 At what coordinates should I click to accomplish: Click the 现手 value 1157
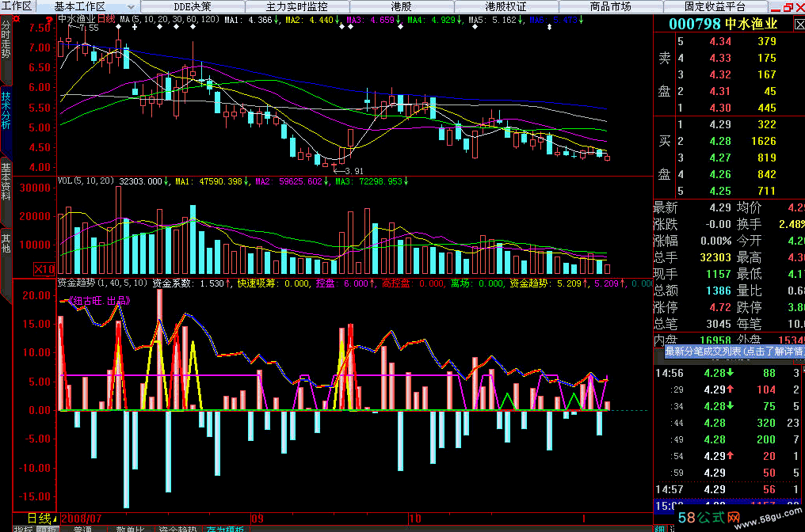718,274
